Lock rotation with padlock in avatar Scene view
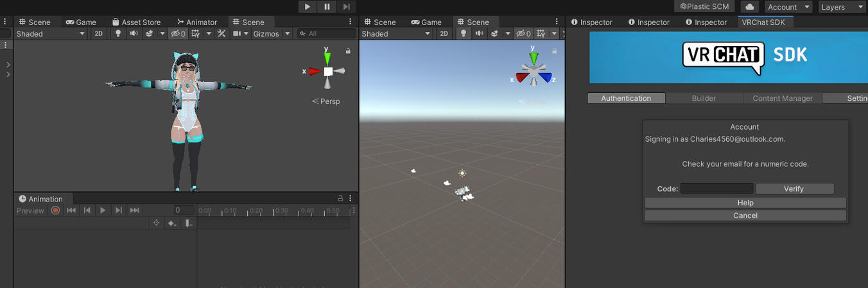Viewport: 868px width, 288px height. pyautogui.click(x=348, y=51)
